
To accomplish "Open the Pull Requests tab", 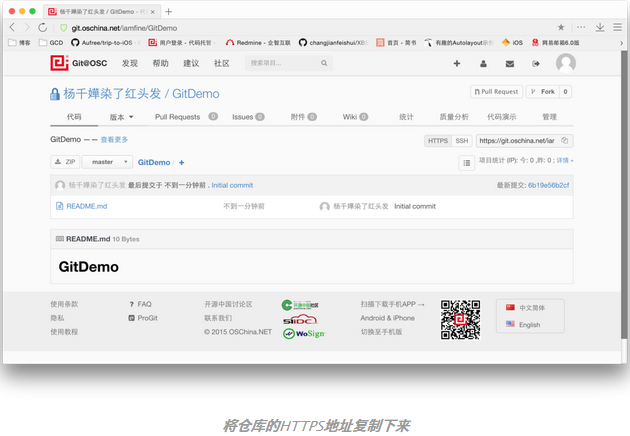I will coord(178,117).
